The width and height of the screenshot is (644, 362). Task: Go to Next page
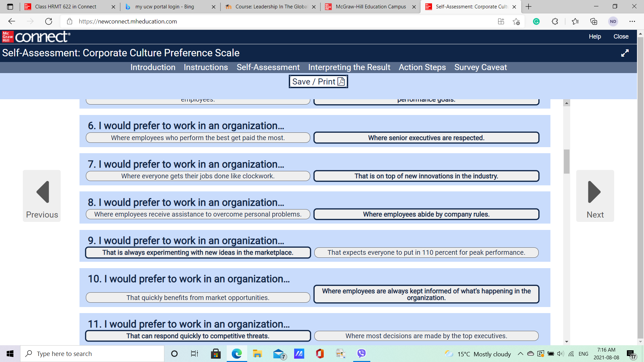(595, 196)
